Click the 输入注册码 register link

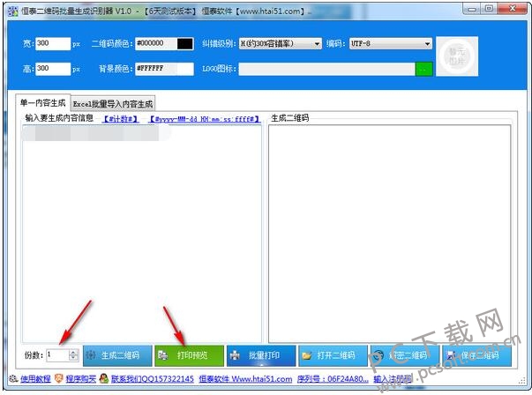(x=393, y=379)
